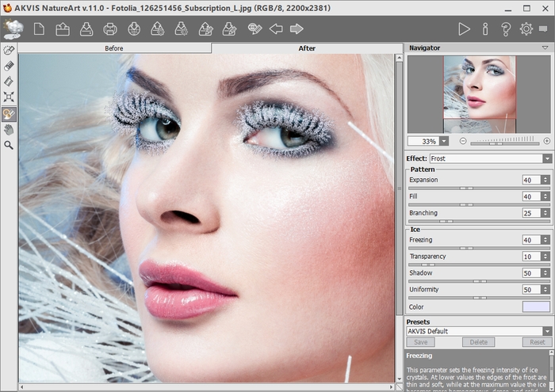Click the image horizontal scrollbar
The width and height of the screenshot is (555, 392).
(x=207, y=387)
